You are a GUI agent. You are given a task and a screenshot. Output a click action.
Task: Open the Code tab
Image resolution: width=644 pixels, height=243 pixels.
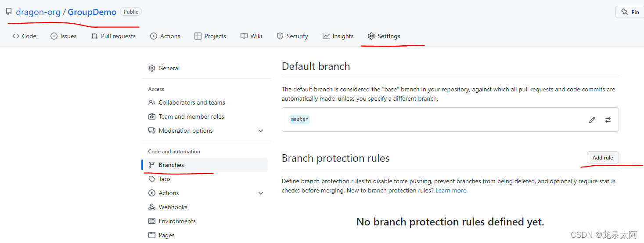[25, 36]
